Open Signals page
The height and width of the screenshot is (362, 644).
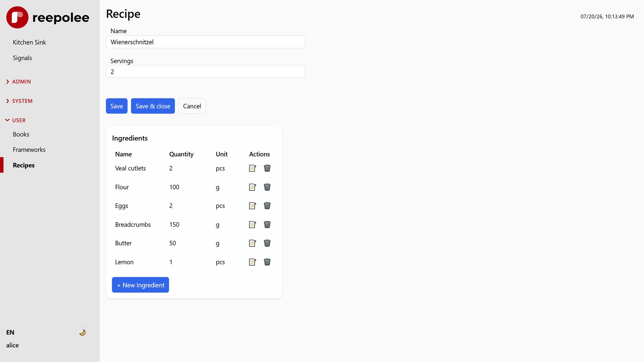coord(22,58)
